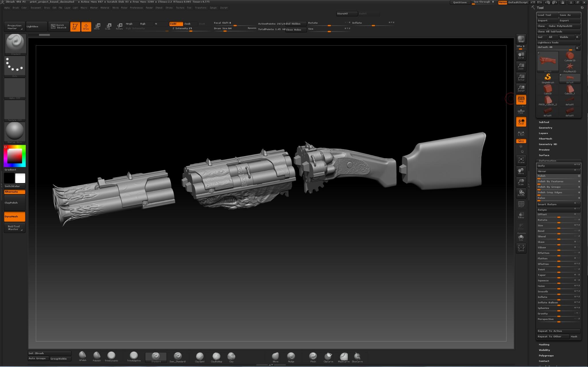Image resolution: width=588 pixels, height=367 pixels.
Task: Open the LightBox browser
Action: pyautogui.click(x=36, y=26)
